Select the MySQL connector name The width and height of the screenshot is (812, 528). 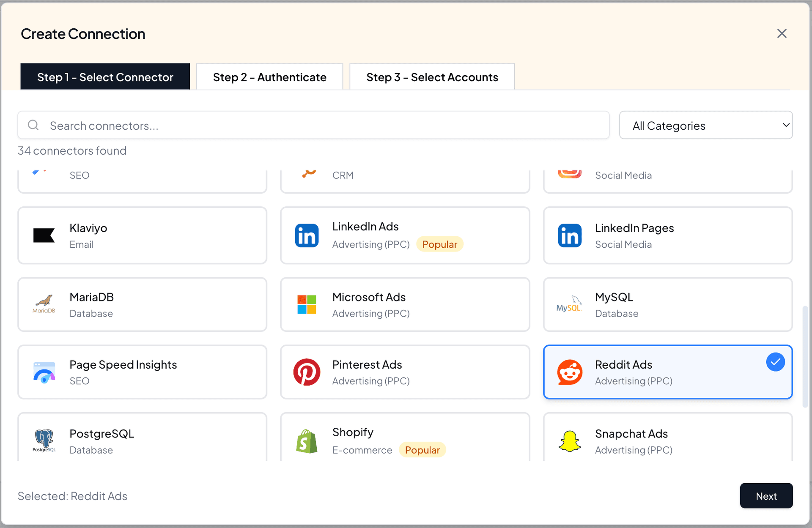[x=614, y=297]
